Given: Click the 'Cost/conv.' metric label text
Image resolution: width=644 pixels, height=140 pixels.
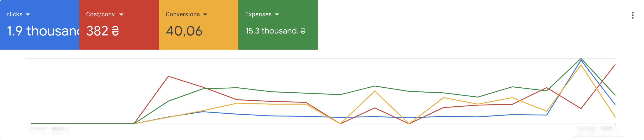Looking at the screenshot, I should (x=101, y=15).
